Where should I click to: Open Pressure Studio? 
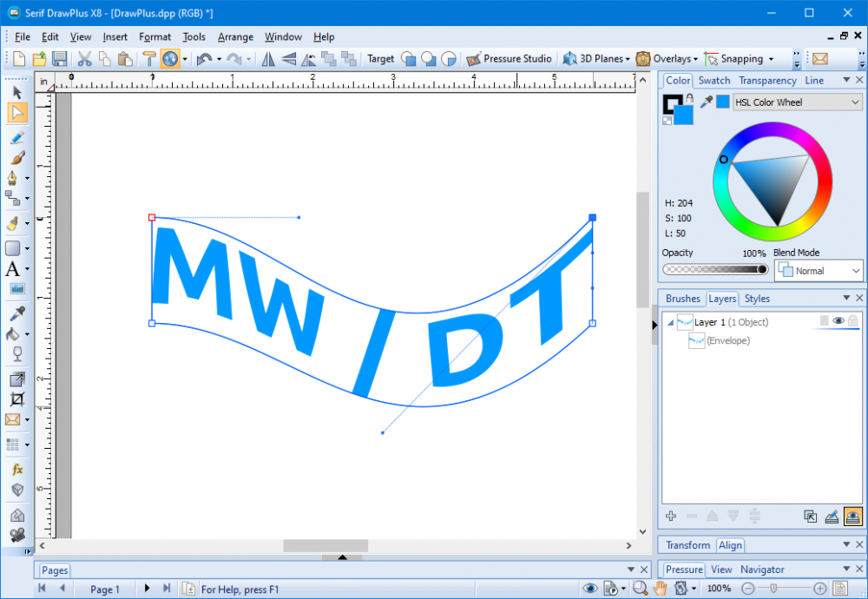tap(509, 59)
